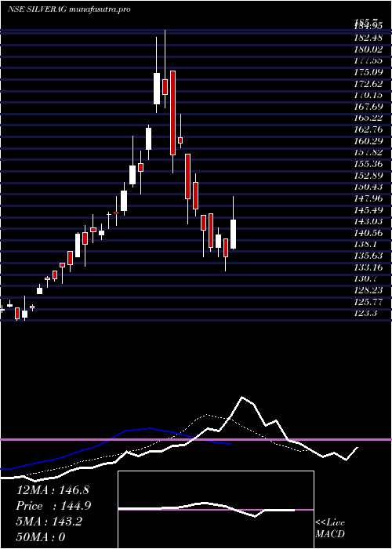Image resolution: width=392 pixels, height=549 pixels.
Task: Select the 50MA : 0 value
Action: [41, 537]
